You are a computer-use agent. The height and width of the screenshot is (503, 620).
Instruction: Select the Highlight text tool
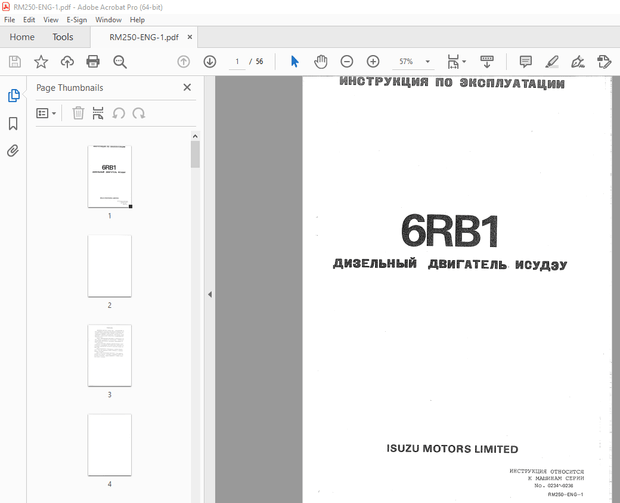click(x=552, y=62)
